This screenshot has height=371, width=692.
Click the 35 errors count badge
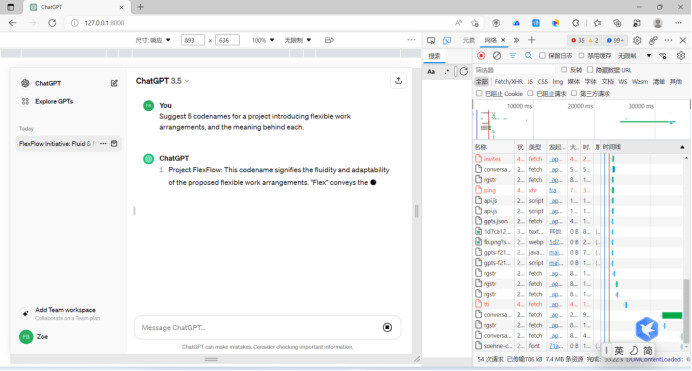[577, 40]
